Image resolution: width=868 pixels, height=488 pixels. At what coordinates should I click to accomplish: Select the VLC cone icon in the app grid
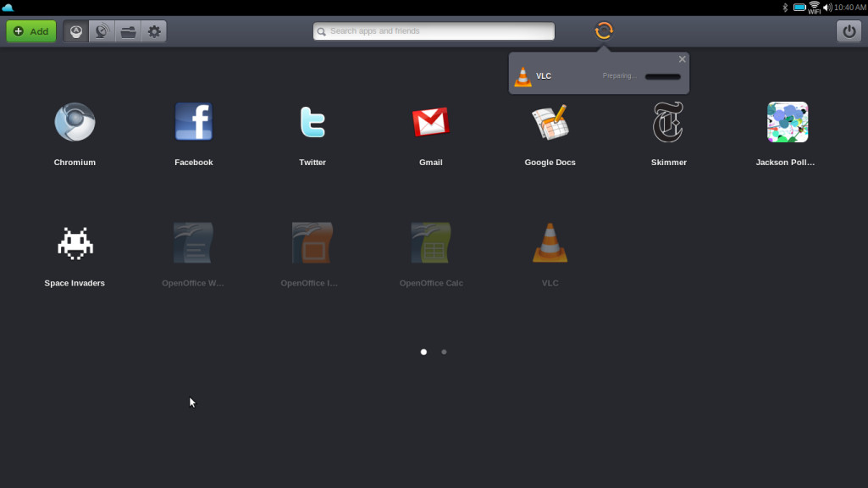[550, 243]
